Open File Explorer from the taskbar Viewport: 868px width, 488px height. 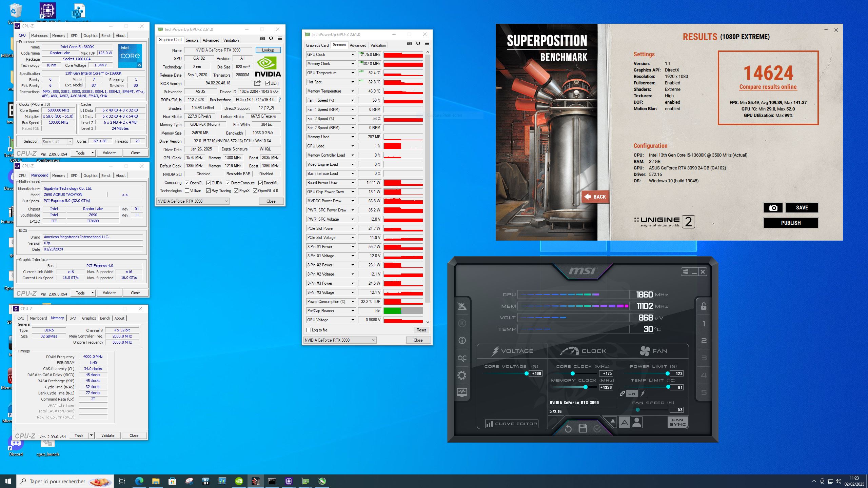156,481
